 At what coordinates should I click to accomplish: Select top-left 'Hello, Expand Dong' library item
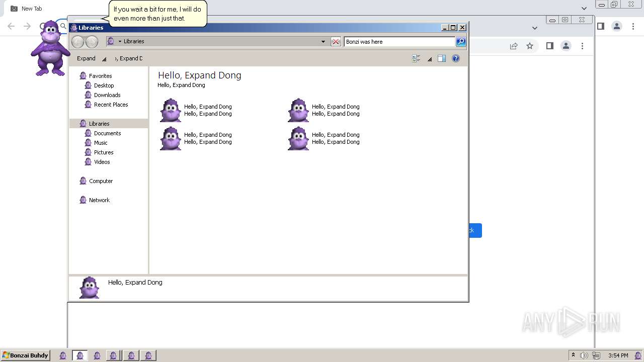click(196, 110)
